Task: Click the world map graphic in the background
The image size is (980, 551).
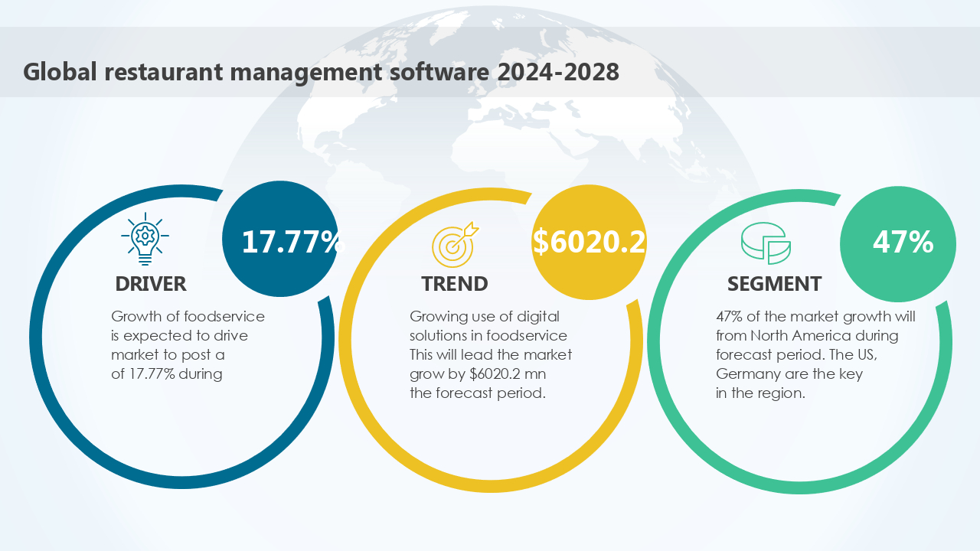Action: (490, 138)
